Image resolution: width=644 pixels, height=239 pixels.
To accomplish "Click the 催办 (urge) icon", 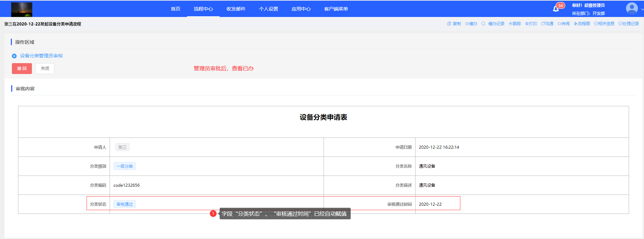I will click(467, 24).
